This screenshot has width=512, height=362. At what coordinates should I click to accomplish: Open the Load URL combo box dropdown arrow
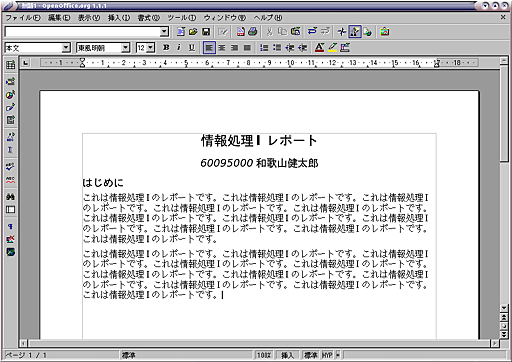(x=164, y=32)
